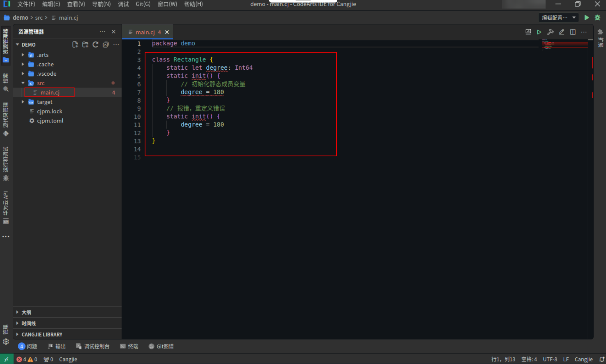Click the UTF-8 encoding status item
Image resolution: width=606 pixels, height=364 pixels.
(x=550, y=359)
